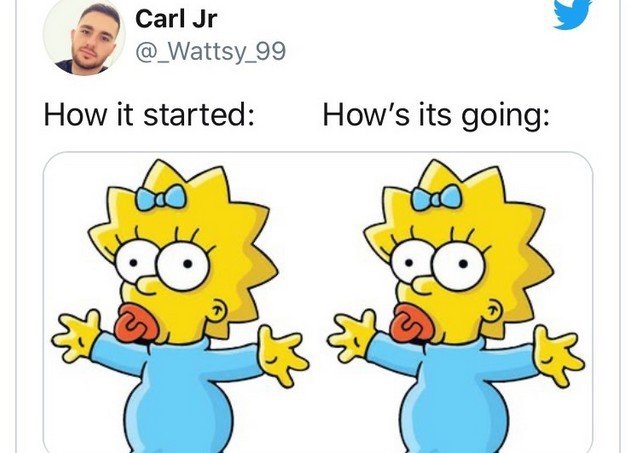Click right Maggie's nose

click(x=423, y=286)
